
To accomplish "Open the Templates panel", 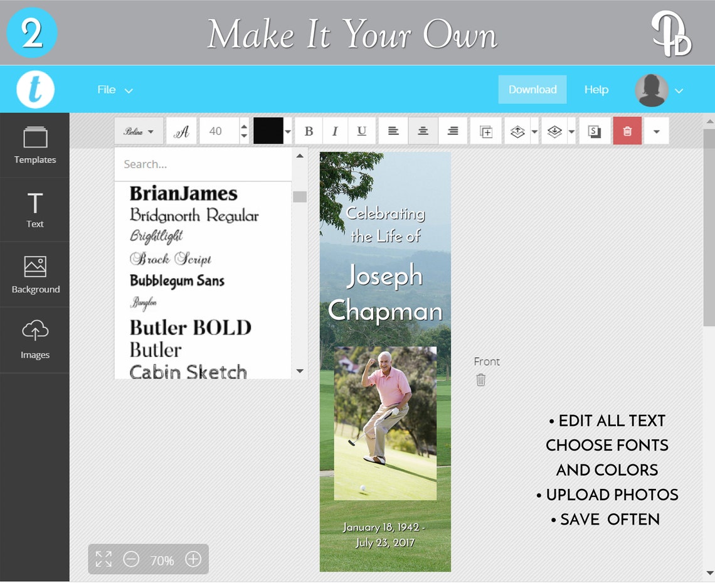I will click(34, 144).
